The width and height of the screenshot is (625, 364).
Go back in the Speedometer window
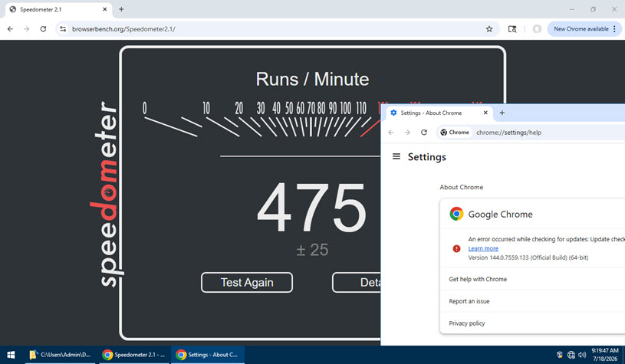pos(11,28)
